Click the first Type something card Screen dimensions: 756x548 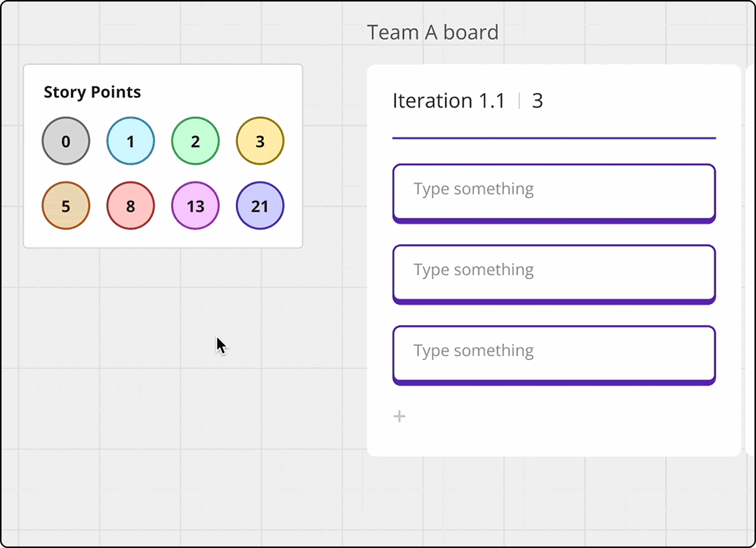554,194
